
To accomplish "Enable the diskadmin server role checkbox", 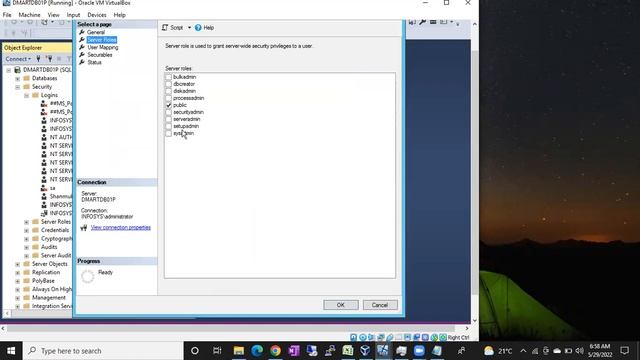I will [169, 91].
